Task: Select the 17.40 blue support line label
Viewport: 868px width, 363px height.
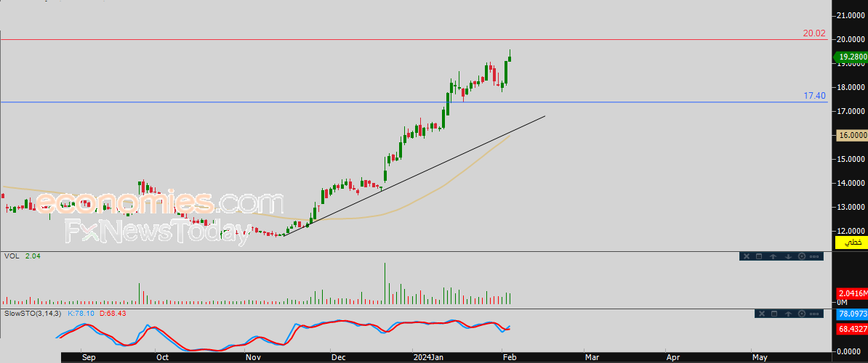Action: coord(814,96)
